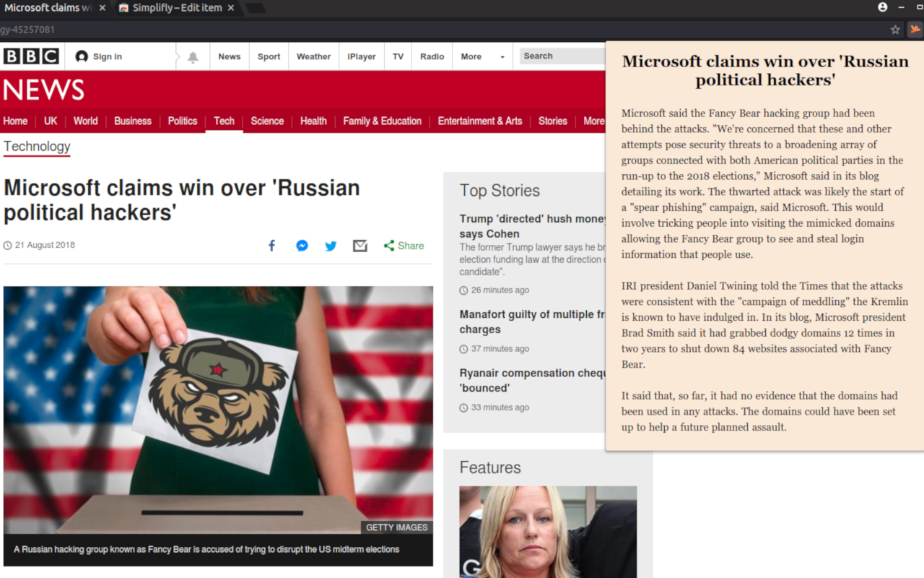Share article by email icon
This screenshot has width=924, height=578.
point(360,246)
